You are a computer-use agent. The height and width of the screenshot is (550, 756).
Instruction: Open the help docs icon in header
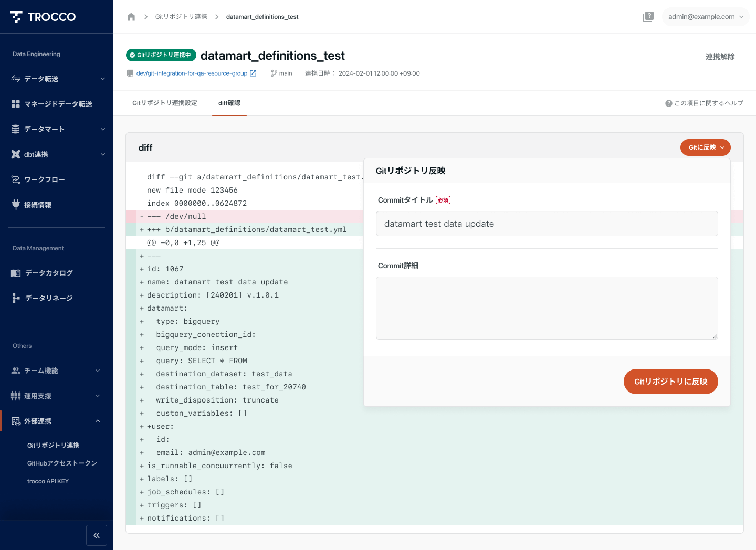point(648,17)
